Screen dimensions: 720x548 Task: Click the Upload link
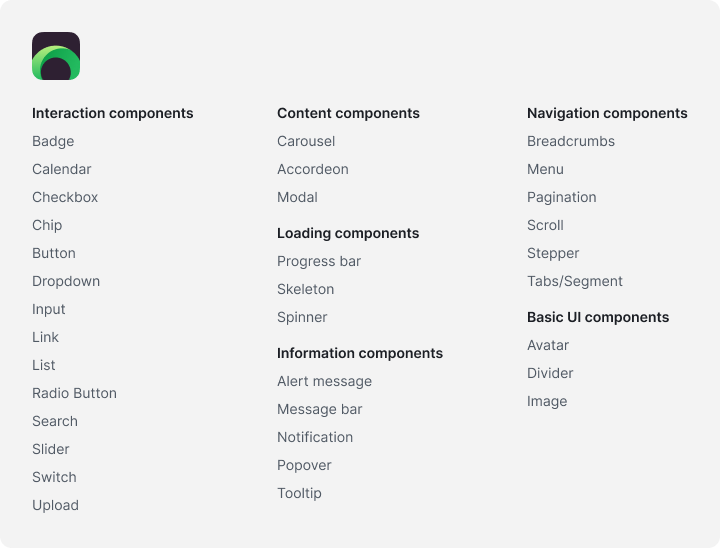tap(55, 505)
